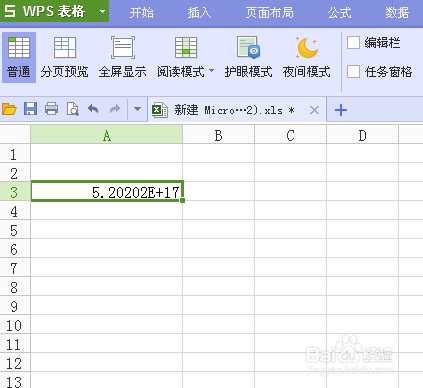
Task: Open the 公式 (Formulas) ribbon tab
Action: (339, 13)
